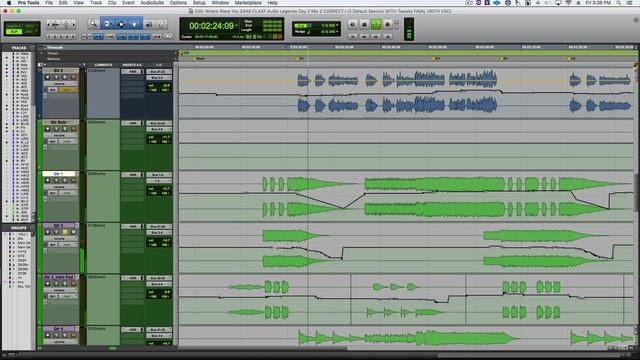This screenshot has width=640, height=360.
Task: Select the Grabber tool
Action: [134, 24]
